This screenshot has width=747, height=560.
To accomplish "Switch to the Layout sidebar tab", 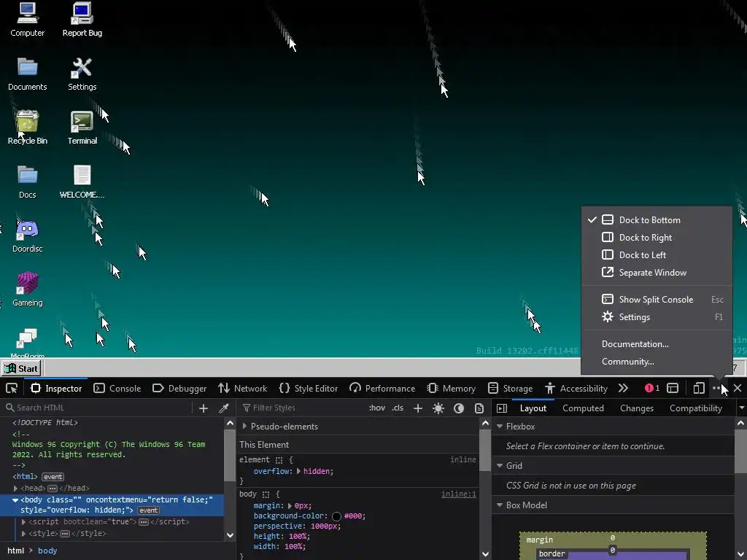I will [533, 408].
